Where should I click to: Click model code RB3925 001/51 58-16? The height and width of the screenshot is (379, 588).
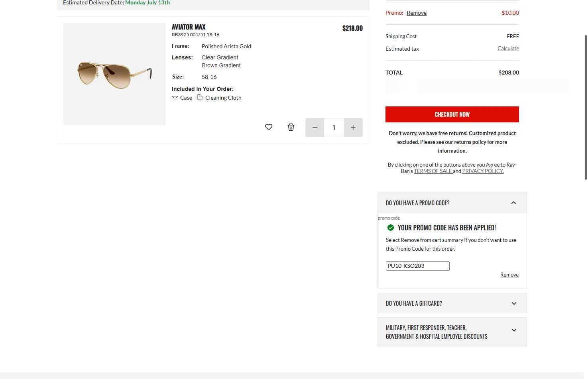pos(195,35)
